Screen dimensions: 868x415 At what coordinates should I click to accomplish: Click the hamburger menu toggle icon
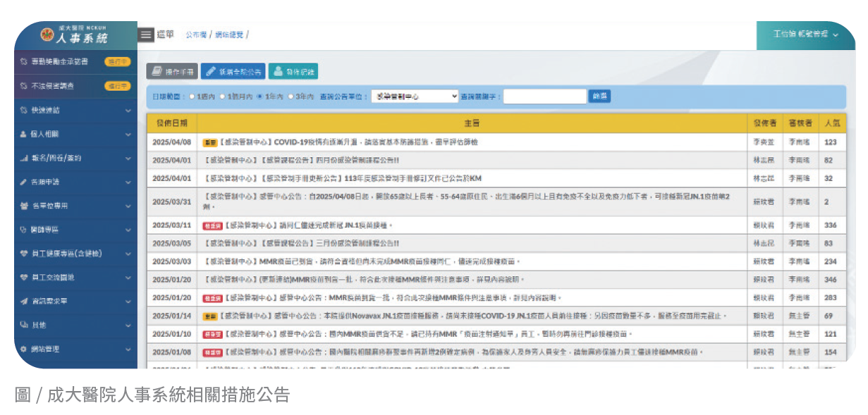point(146,35)
